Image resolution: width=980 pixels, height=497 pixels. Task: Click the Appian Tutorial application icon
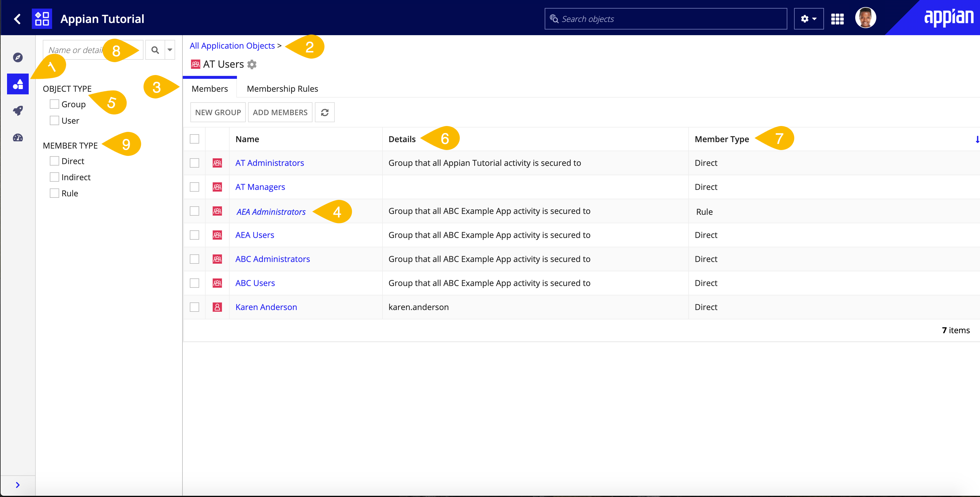pyautogui.click(x=42, y=19)
